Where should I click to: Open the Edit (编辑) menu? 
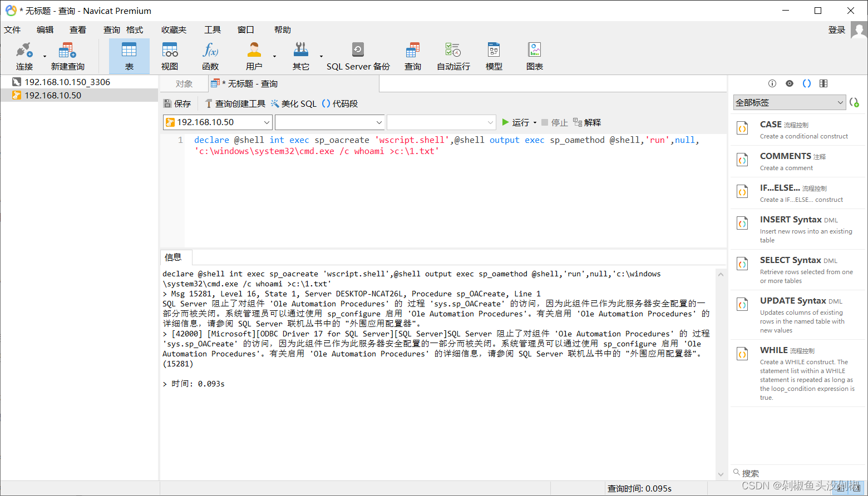[x=45, y=30]
